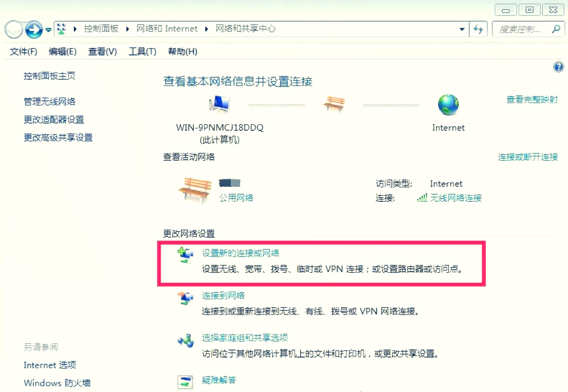Open Internet 选项 link
This screenshot has width=568, height=392.
tap(50, 365)
